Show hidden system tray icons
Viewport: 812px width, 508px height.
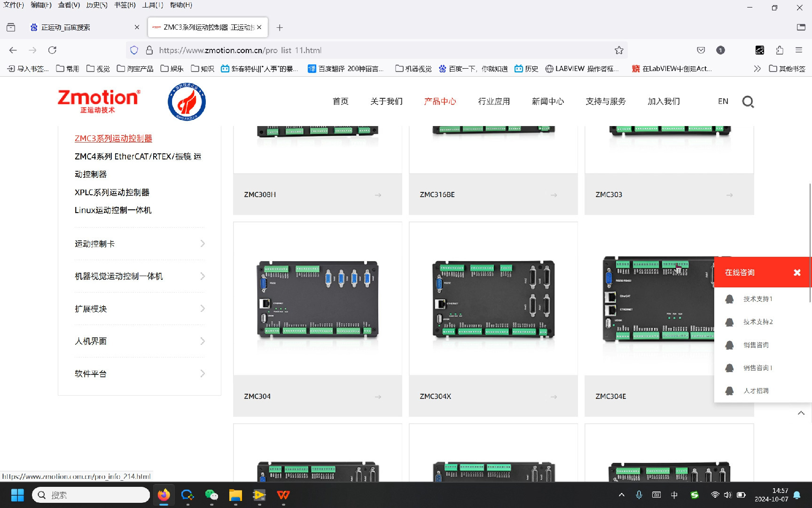621,495
